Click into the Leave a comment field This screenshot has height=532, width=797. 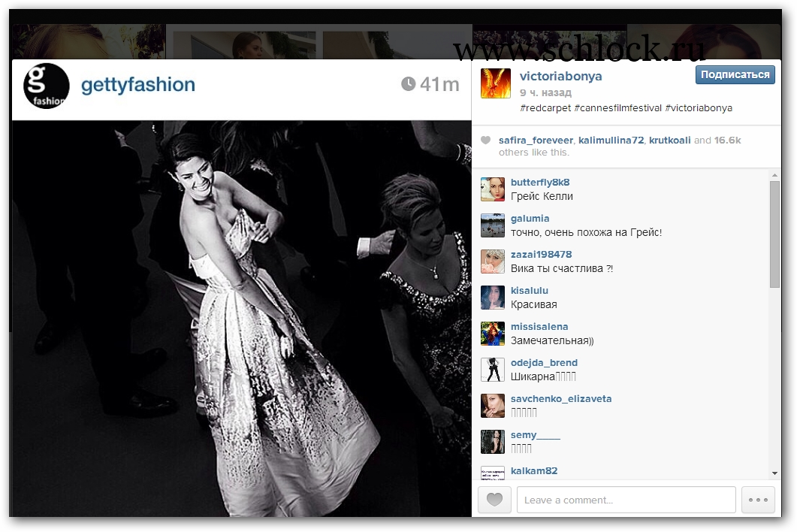pos(626,500)
